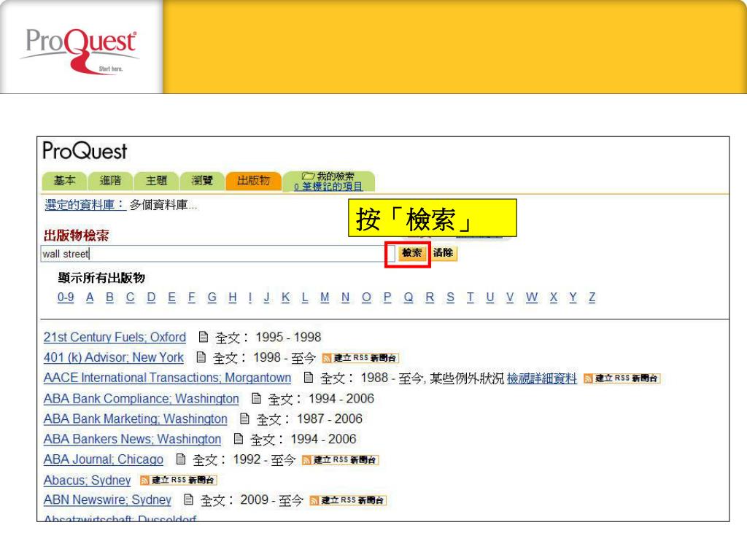This screenshot has height=560, width=747.
Task: Open 401 (k) Advisor; New York
Action: [x=113, y=357]
